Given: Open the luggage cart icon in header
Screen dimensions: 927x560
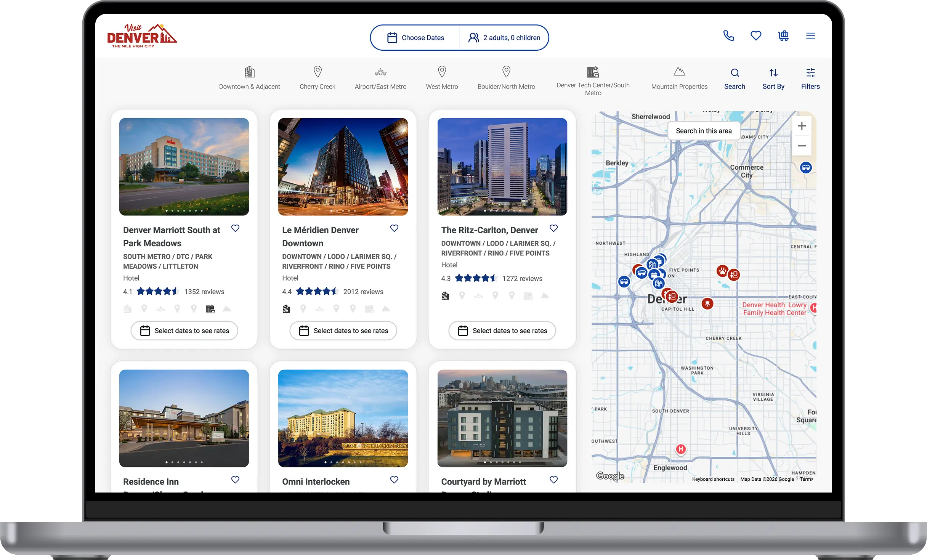Looking at the screenshot, I should 783,36.
